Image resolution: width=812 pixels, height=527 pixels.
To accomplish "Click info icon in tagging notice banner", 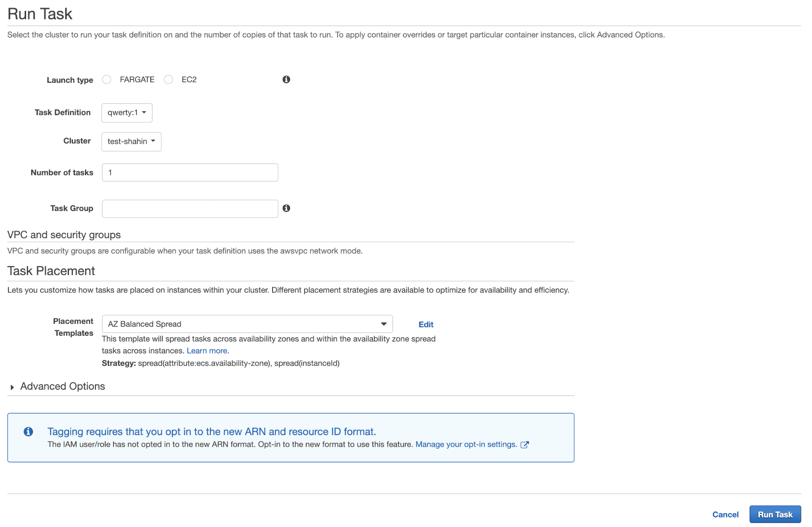I will pos(28,432).
